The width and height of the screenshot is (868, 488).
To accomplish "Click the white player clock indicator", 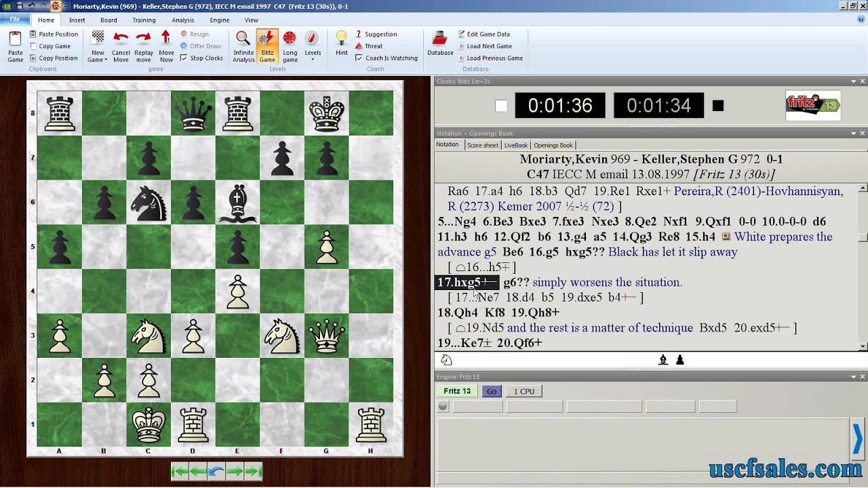I will (x=501, y=106).
